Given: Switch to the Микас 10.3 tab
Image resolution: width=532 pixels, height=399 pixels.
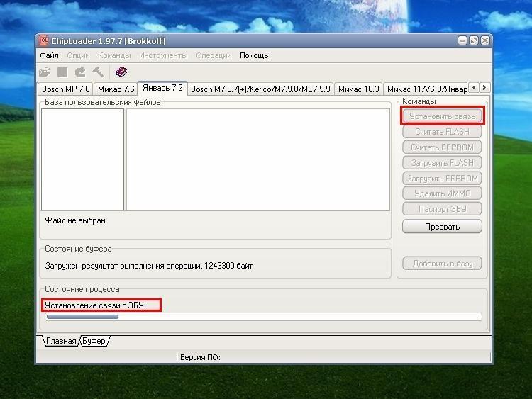Looking at the screenshot, I should (x=358, y=89).
